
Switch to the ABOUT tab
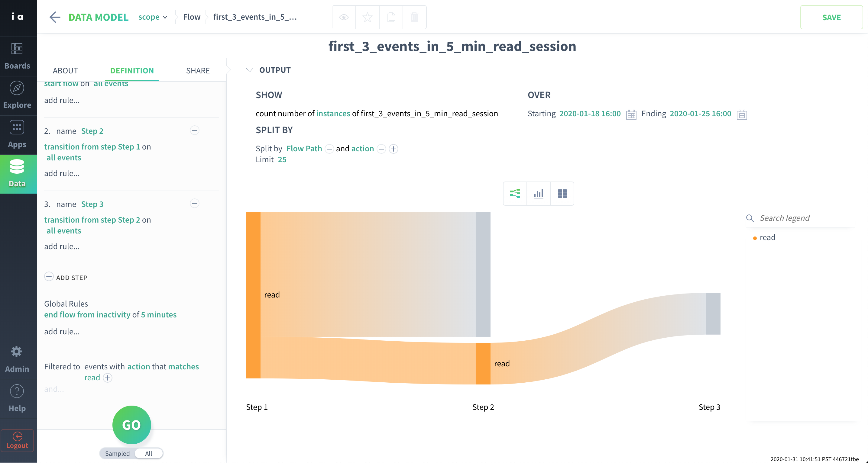pyautogui.click(x=65, y=70)
